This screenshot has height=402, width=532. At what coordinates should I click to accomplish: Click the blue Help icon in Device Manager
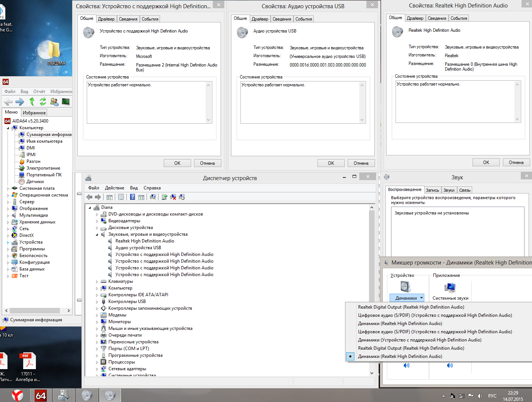(132, 197)
